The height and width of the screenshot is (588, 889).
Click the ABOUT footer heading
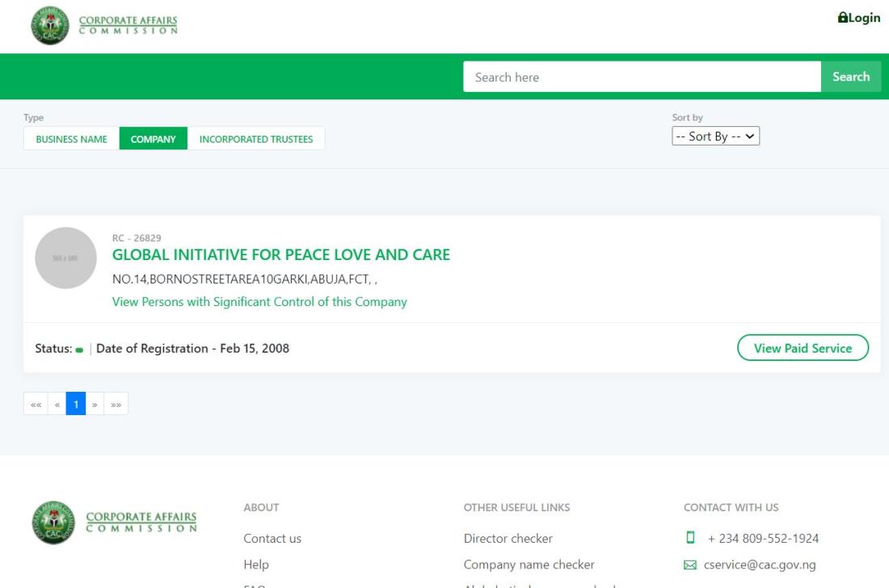tap(261, 507)
